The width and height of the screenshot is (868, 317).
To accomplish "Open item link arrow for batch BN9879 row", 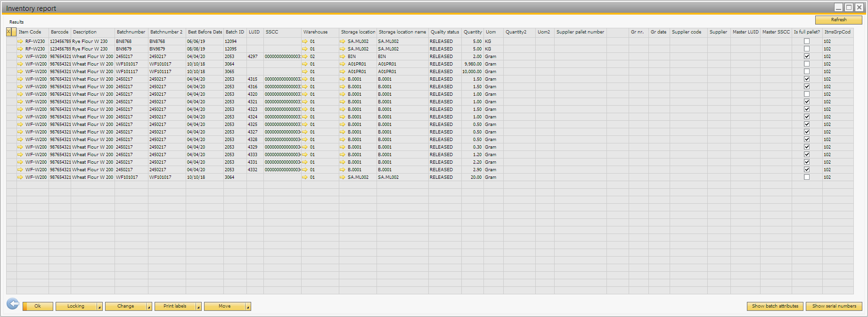I will point(20,49).
